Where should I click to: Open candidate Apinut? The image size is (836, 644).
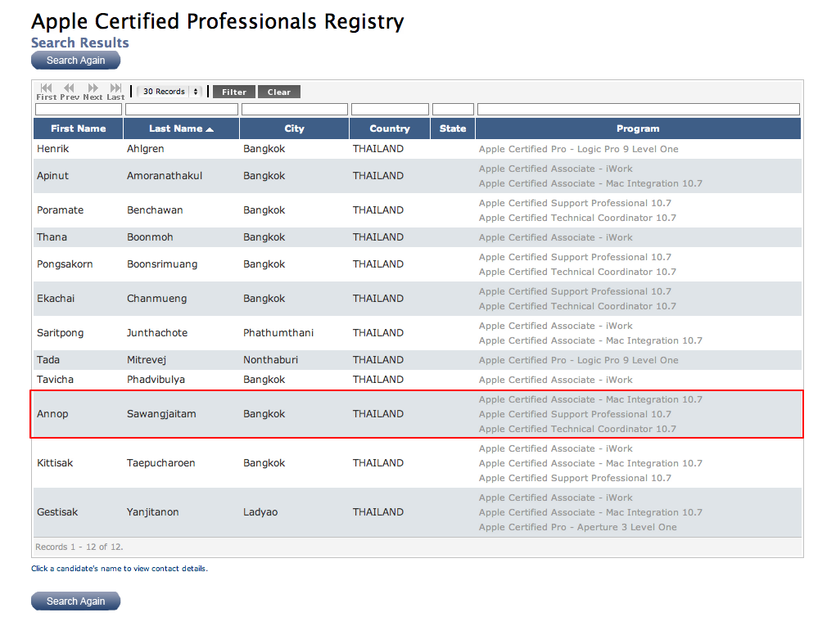52,176
